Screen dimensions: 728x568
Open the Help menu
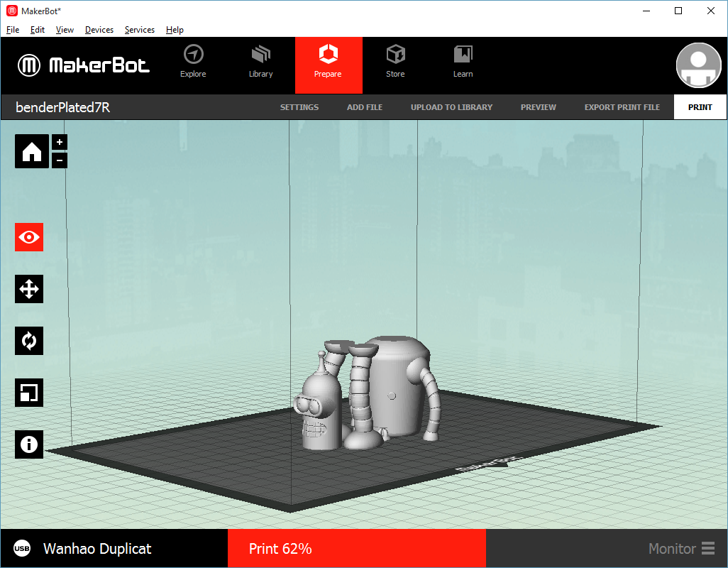(x=175, y=30)
